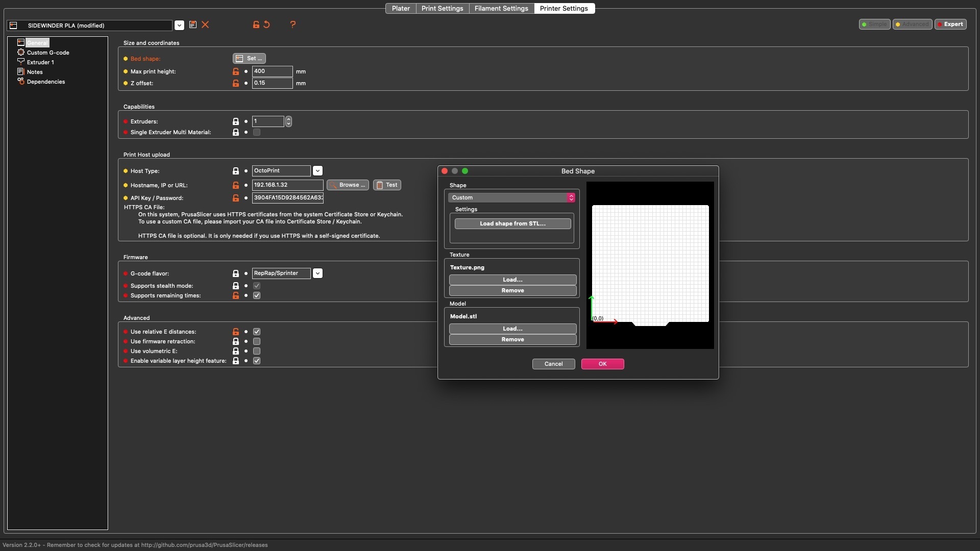Screen dimensions: 980x551
Task: Switch to the Filament Settings tab
Action: coord(501,8)
